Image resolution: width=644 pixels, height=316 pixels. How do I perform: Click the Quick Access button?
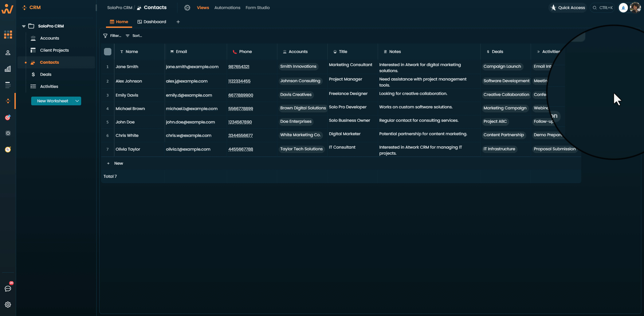pos(568,8)
